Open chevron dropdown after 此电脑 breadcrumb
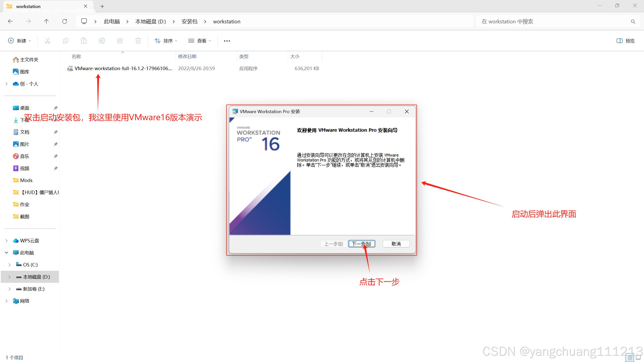Screen dimensions: 644x362 [128, 22]
